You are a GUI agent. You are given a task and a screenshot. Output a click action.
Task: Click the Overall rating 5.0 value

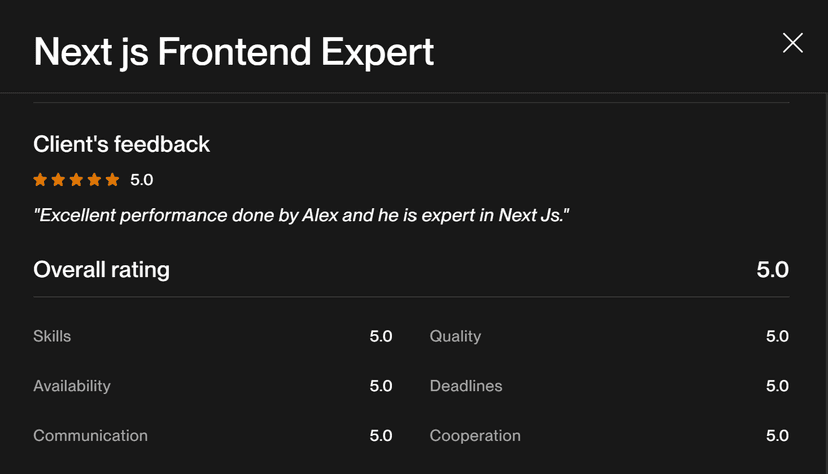(772, 269)
